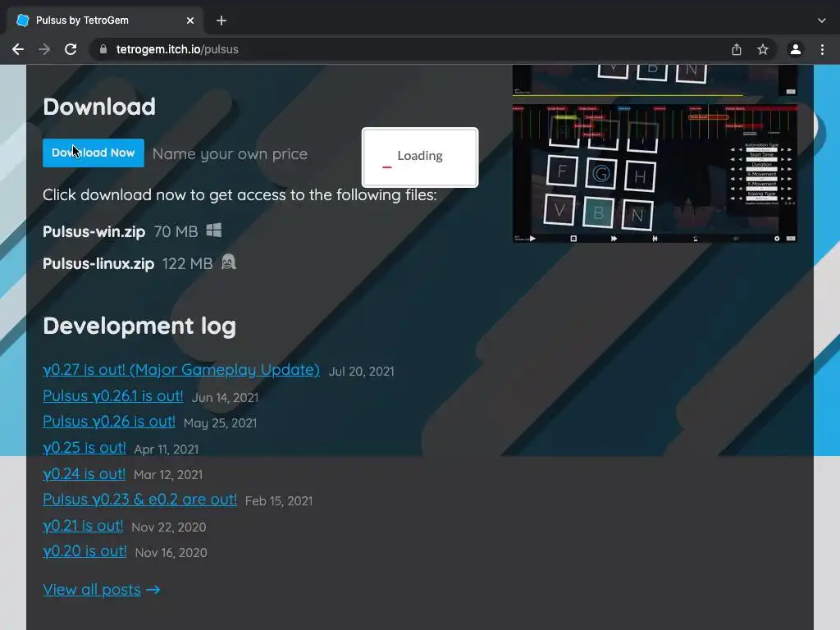
Task: Open the Pulsus v0.26 is out! post
Action: click(109, 422)
